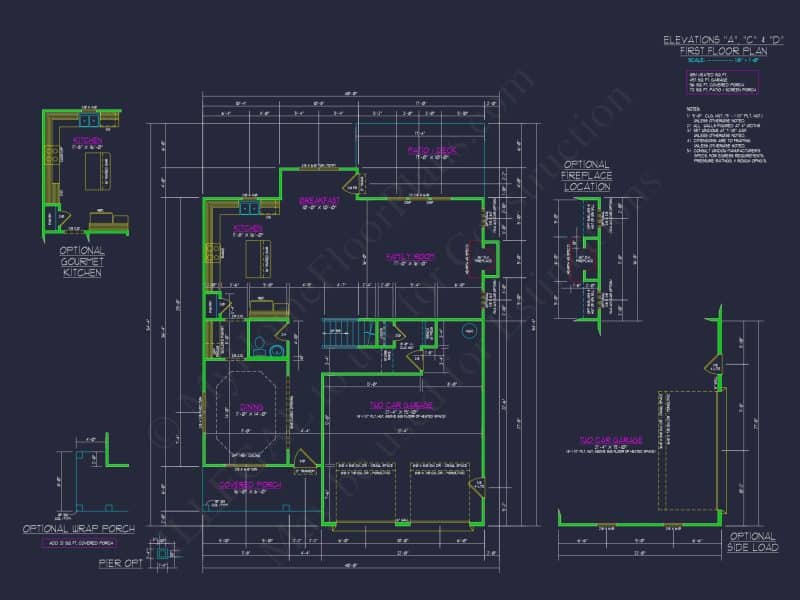Image resolution: width=800 pixels, height=600 pixels.
Task: Click the "NOTES:" heading
Action: [693, 109]
